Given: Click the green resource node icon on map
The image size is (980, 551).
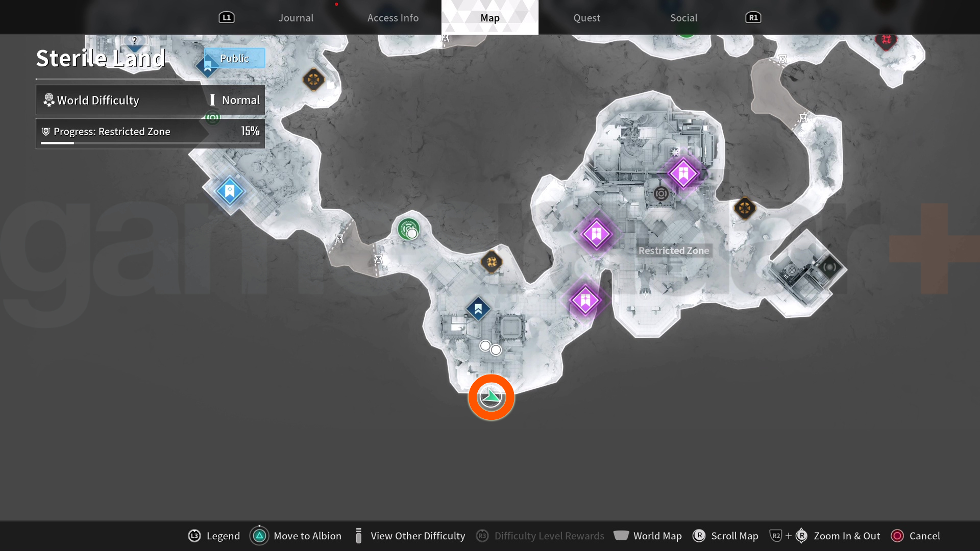Looking at the screenshot, I should [409, 228].
